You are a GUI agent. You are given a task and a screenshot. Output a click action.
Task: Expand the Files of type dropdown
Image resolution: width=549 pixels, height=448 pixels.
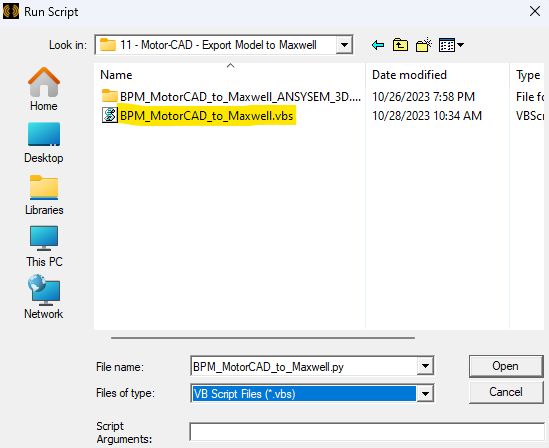pyautogui.click(x=425, y=393)
